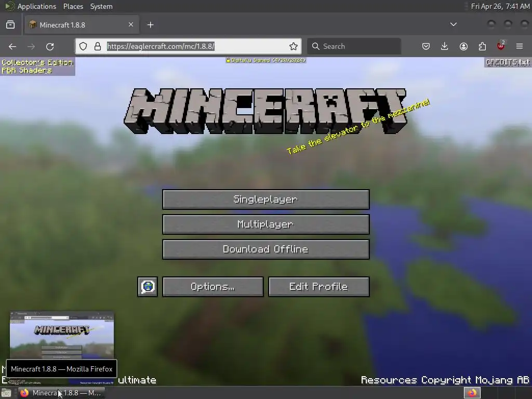Open the Downloads panel
The width and height of the screenshot is (532, 399).
[x=445, y=46]
